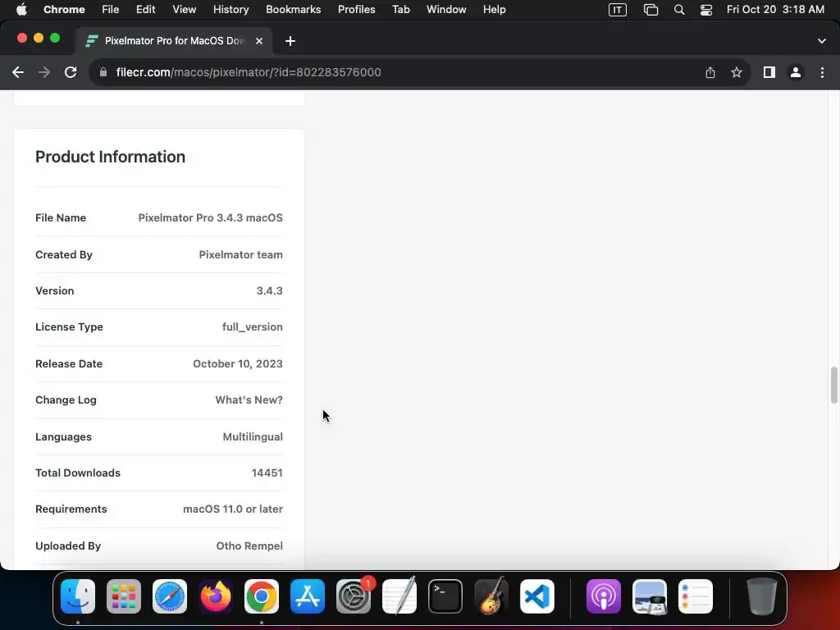This screenshot has width=840, height=630.
Task: Open Safari from the Dock
Action: (x=170, y=596)
